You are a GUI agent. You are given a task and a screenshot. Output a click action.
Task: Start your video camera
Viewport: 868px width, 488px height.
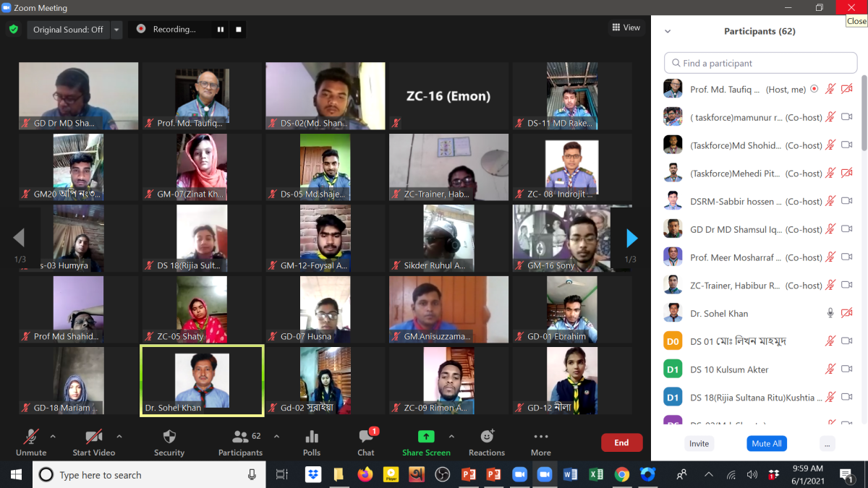coord(93,442)
